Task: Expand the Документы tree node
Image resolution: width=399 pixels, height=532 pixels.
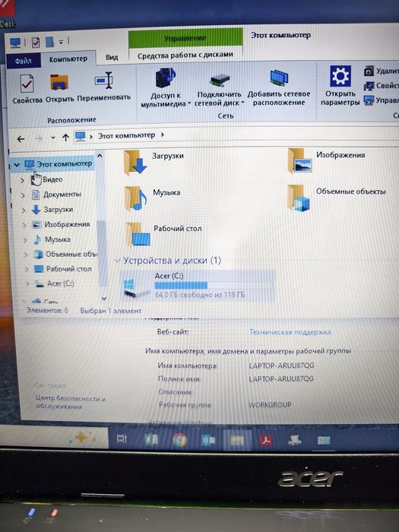Action: coord(23,195)
